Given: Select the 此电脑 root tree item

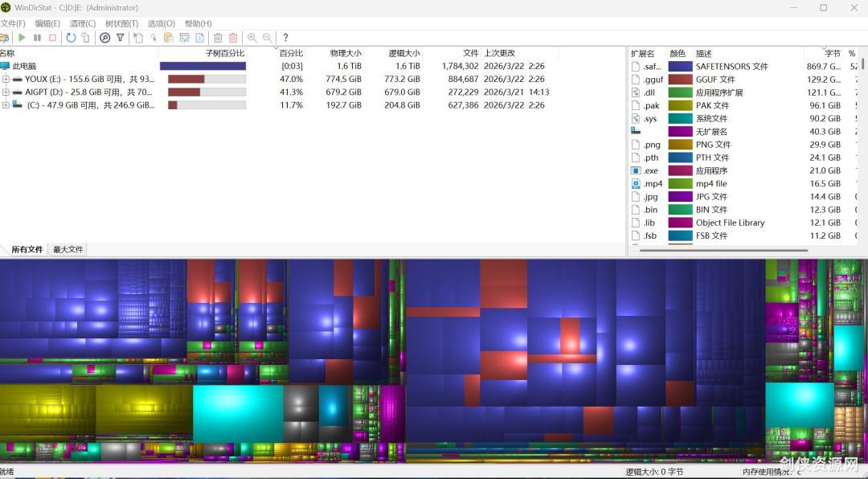Looking at the screenshot, I should 24,66.
